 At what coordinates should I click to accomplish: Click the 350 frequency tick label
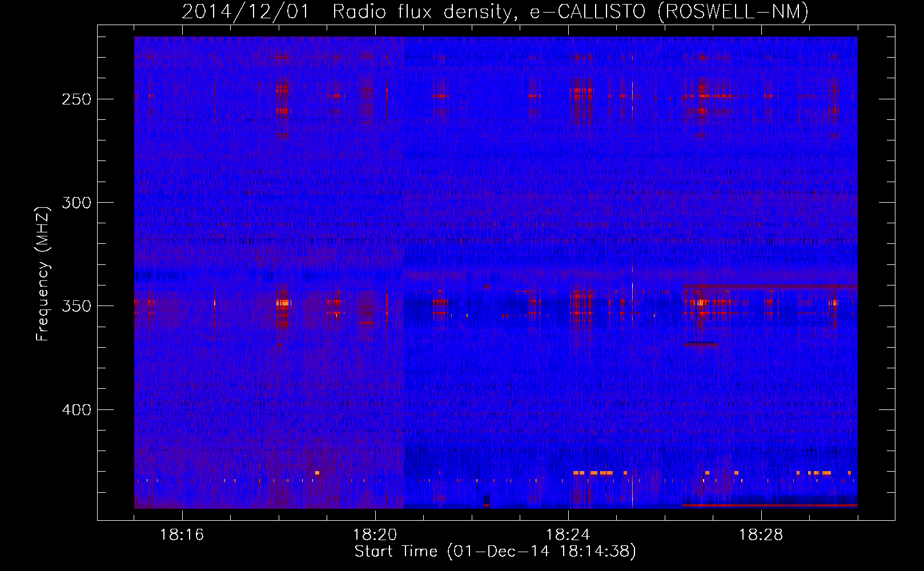pyautogui.click(x=77, y=306)
